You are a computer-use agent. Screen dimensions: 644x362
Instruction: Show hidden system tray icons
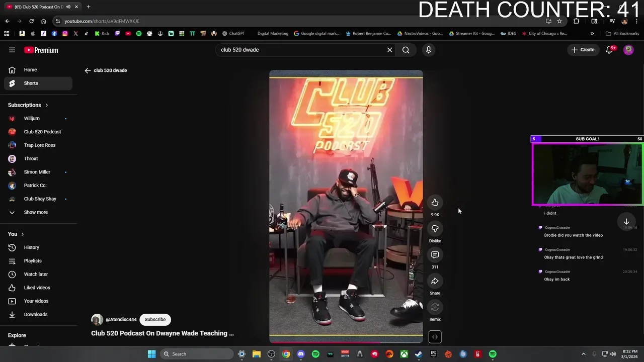(x=584, y=354)
